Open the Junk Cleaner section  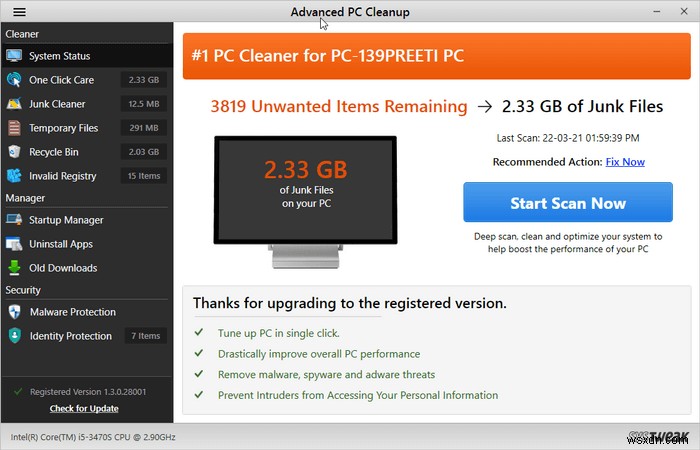57,104
